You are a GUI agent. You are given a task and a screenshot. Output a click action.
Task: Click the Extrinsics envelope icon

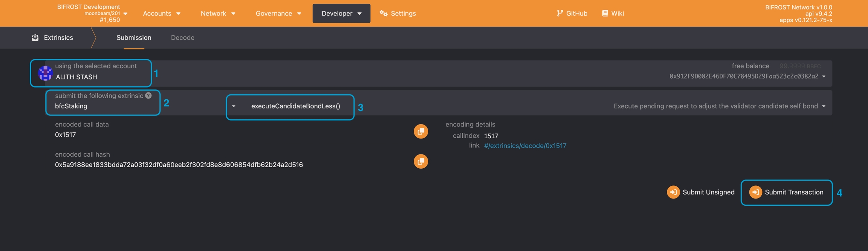pos(35,38)
